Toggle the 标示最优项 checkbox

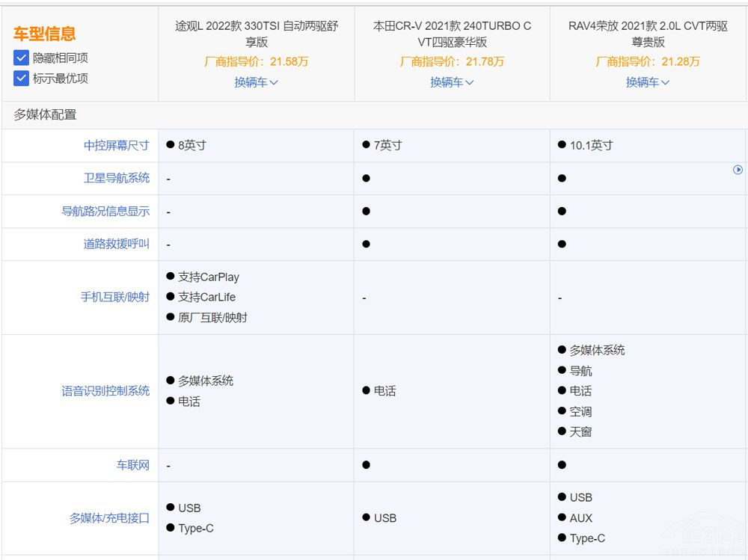point(21,78)
